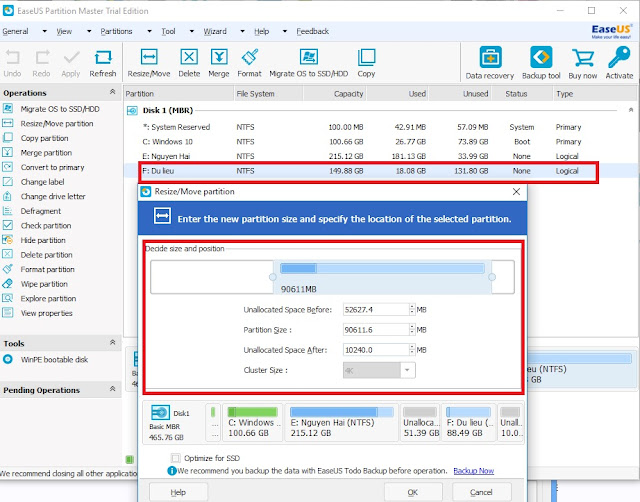The image size is (640, 502).
Task: Select E: Nguyen Hai block in disk map
Action: (x=342, y=423)
